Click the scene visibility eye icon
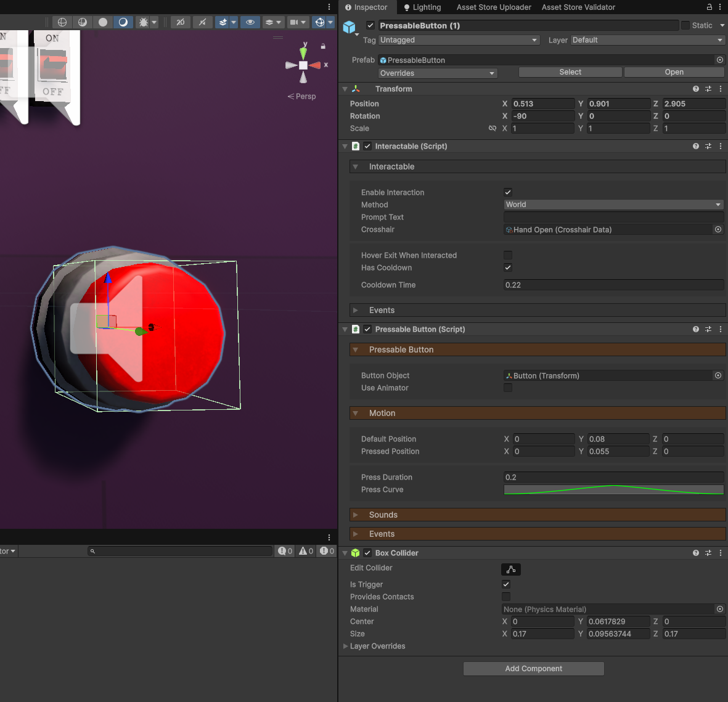 [250, 22]
